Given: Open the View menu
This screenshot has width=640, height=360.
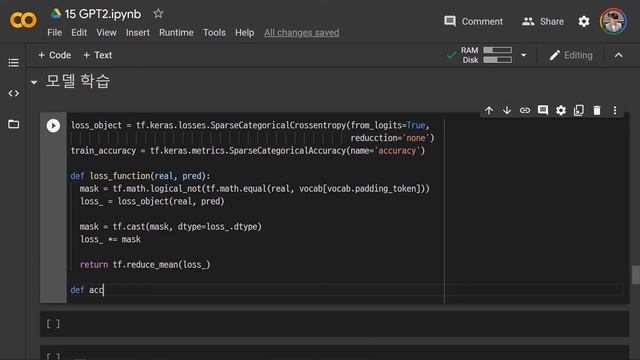Looking at the screenshot, I should pos(106,33).
